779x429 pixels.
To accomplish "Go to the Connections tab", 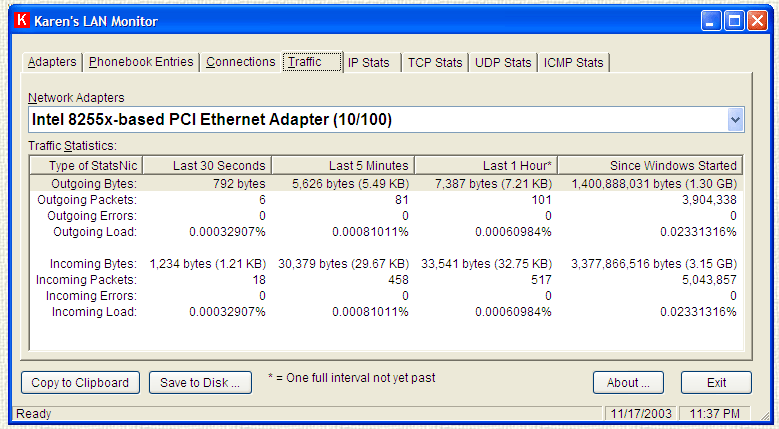I will pyautogui.click(x=240, y=62).
